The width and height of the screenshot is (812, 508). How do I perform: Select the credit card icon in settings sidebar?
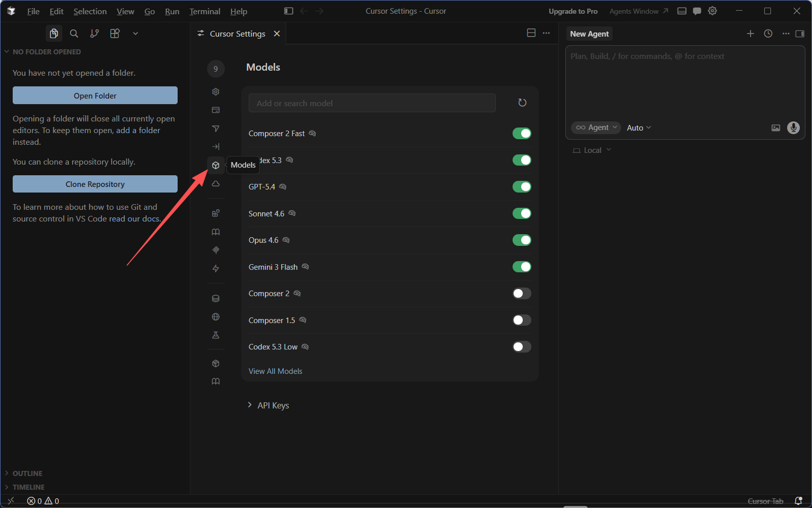click(x=216, y=110)
